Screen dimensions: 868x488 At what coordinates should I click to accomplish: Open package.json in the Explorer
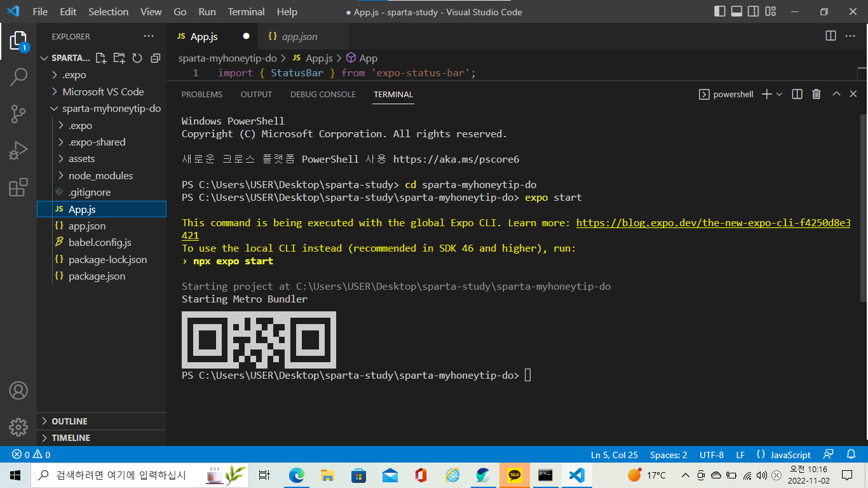pos(102,276)
